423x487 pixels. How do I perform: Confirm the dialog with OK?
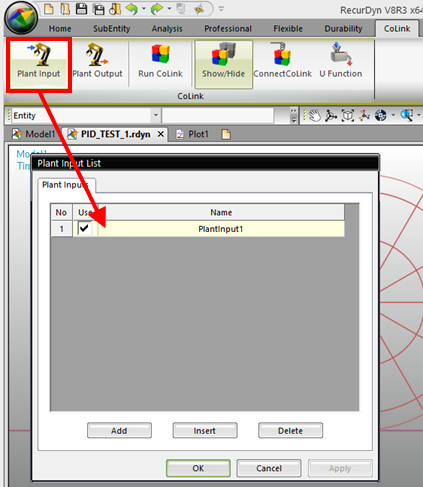[x=198, y=468]
